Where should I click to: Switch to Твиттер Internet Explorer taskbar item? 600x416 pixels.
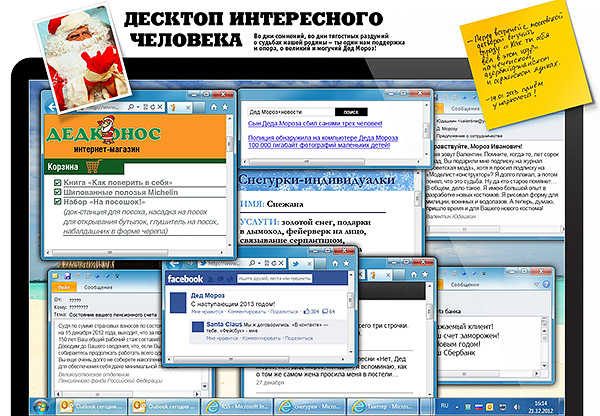pos(382,406)
